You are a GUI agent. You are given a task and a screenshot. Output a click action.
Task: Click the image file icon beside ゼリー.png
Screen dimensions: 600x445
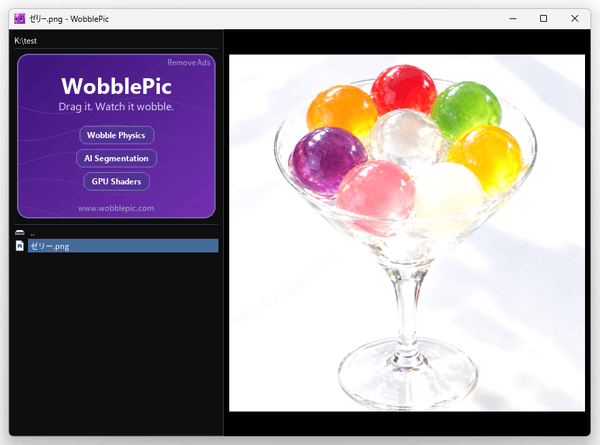click(20, 246)
